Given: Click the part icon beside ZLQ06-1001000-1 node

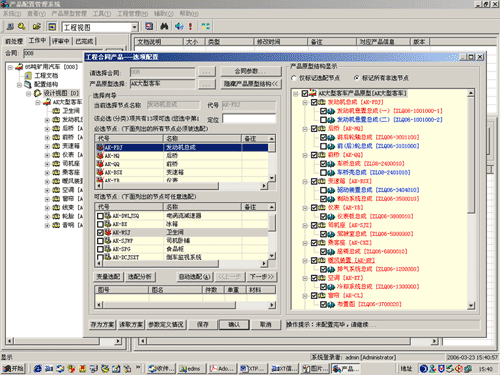Looking at the screenshot, I should [x=331, y=111].
